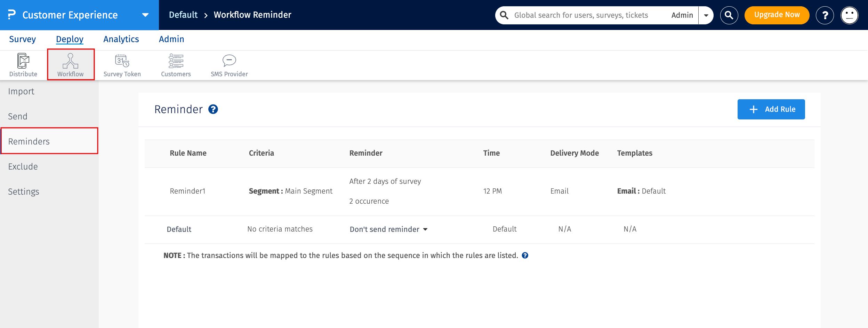Switch to the Analytics tab
The height and width of the screenshot is (328, 868).
(121, 39)
